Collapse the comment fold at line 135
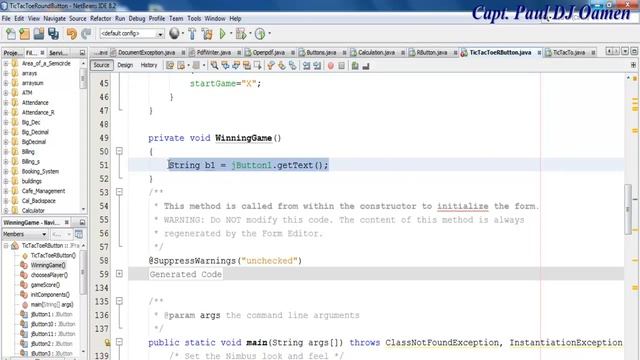The width and height of the screenshot is (640, 360). click(x=119, y=301)
